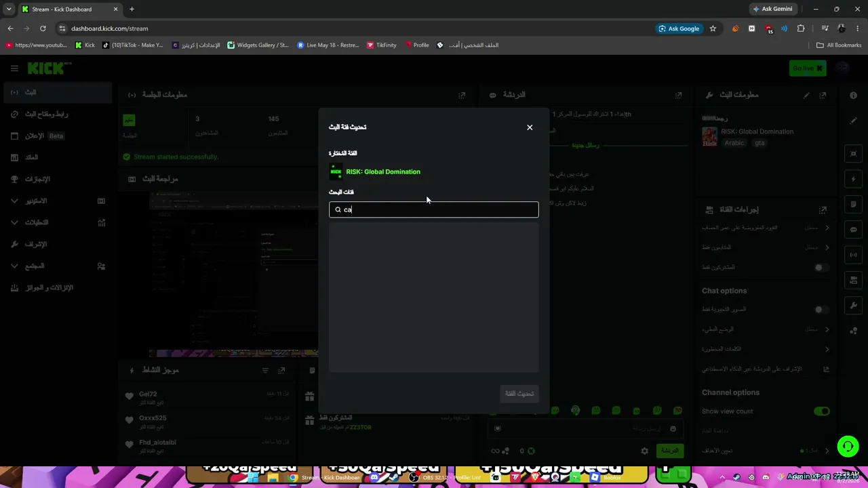Viewport: 868px width, 488px height.
Task: Pop out the session info panel
Action: 462,96
